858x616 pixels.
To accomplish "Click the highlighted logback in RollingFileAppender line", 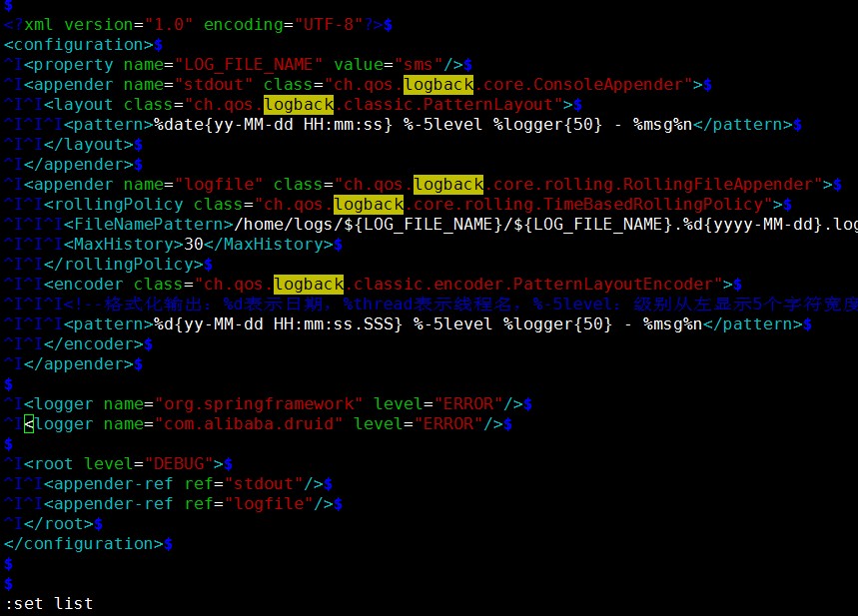I will (x=447, y=184).
